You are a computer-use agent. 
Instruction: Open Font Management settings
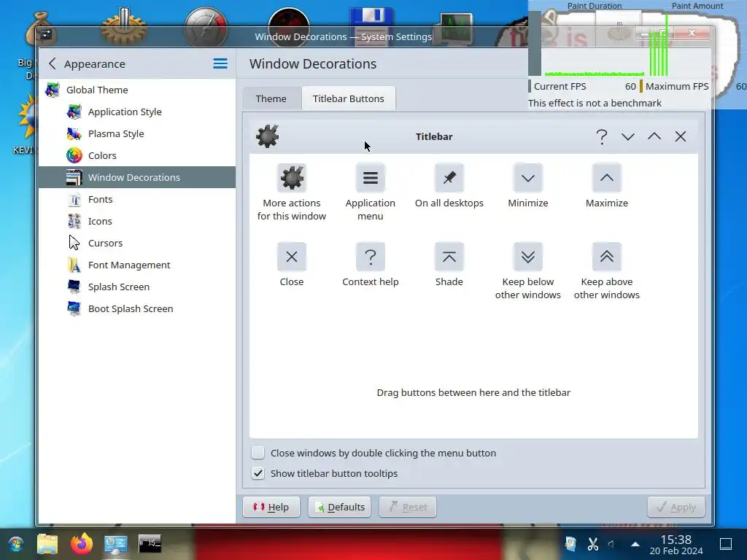coord(137,265)
